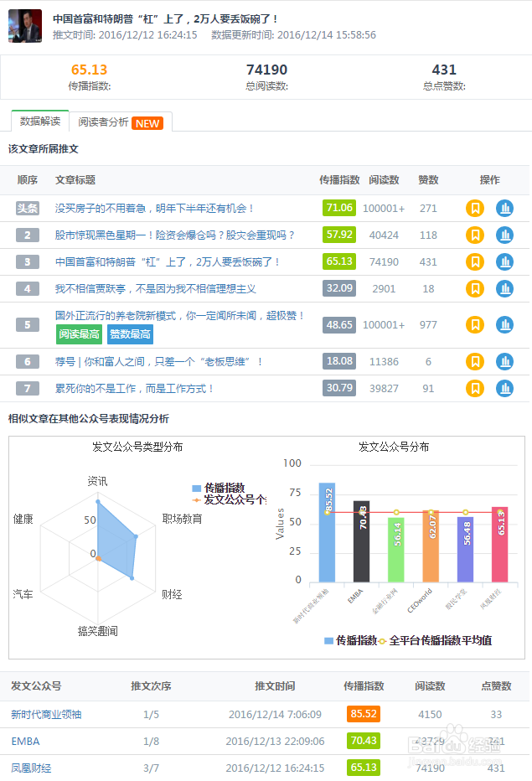The width and height of the screenshot is (532, 781).
Task: Click bookmark icon for row 头条
Action: click(475, 208)
